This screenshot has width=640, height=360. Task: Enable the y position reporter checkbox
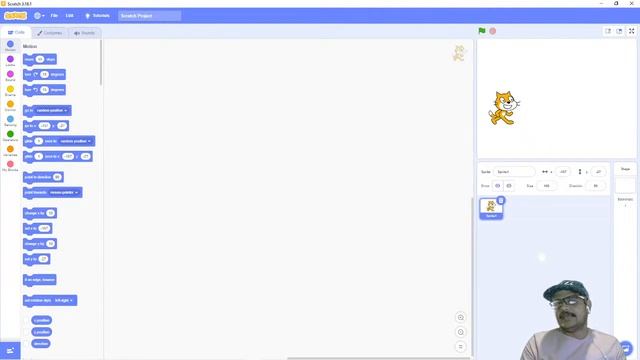(27, 332)
